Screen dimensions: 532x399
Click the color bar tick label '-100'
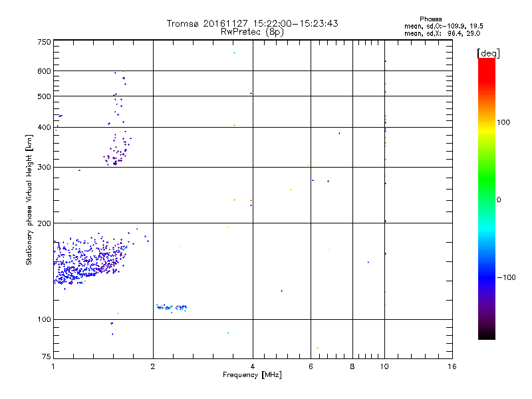click(506, 277)
